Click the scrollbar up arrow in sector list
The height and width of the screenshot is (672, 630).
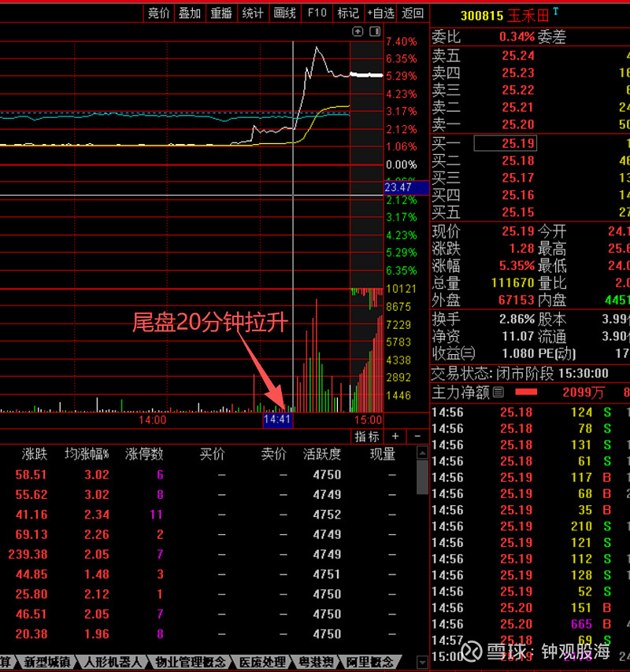422,452
